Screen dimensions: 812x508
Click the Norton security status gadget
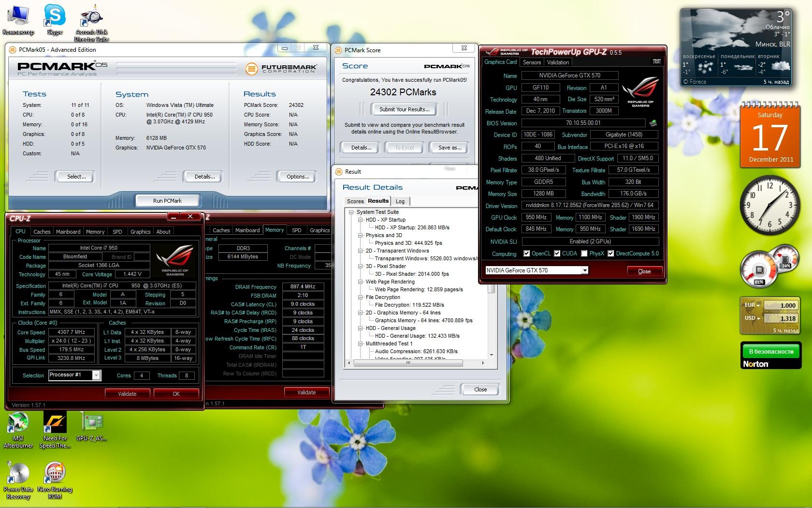coord(770,356)
